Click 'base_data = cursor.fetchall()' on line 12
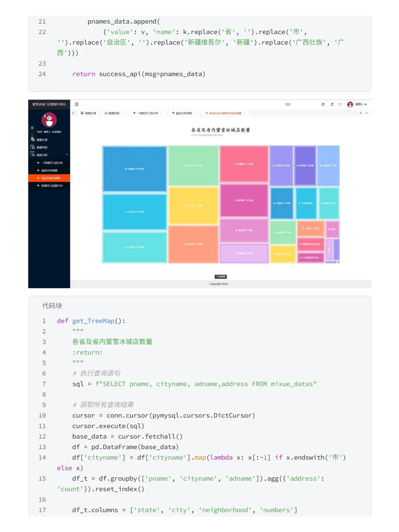This screenshot has height=532, width=399. [127, 436]
